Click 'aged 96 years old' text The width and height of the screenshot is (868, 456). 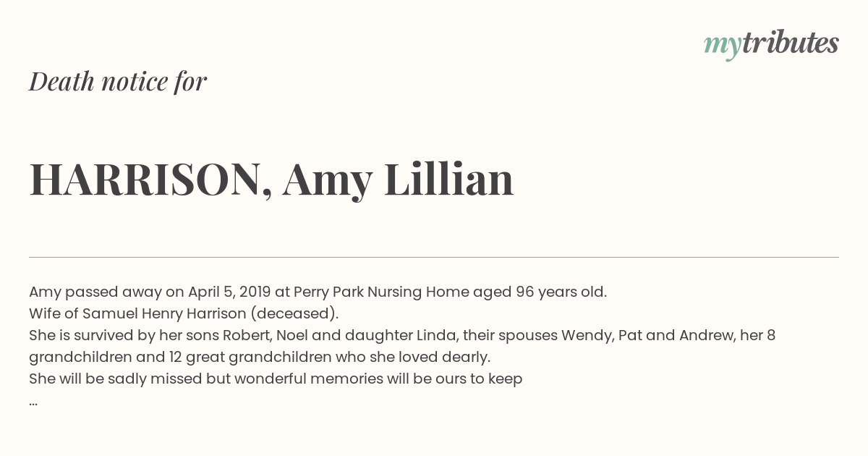tap(540, 292)
